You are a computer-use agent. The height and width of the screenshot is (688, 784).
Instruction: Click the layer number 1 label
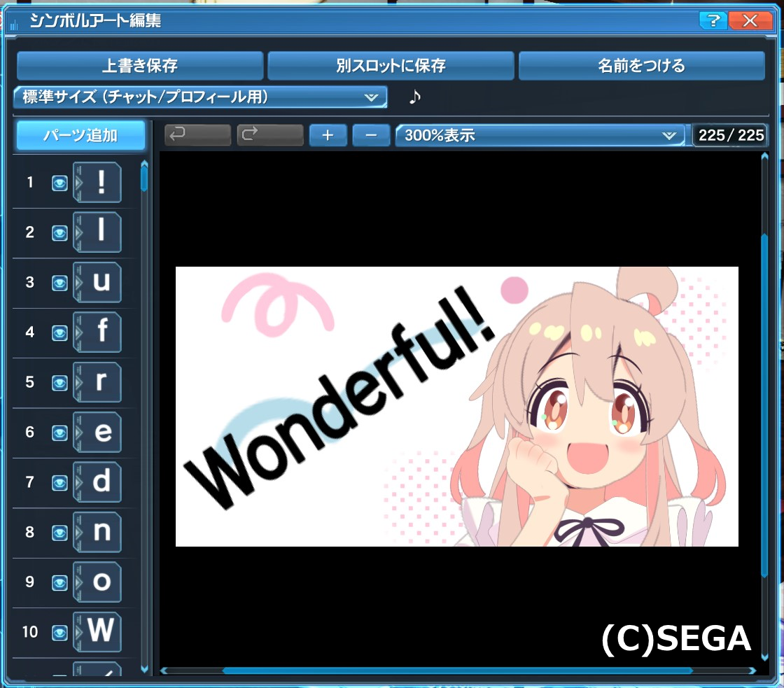coord(30,182)
